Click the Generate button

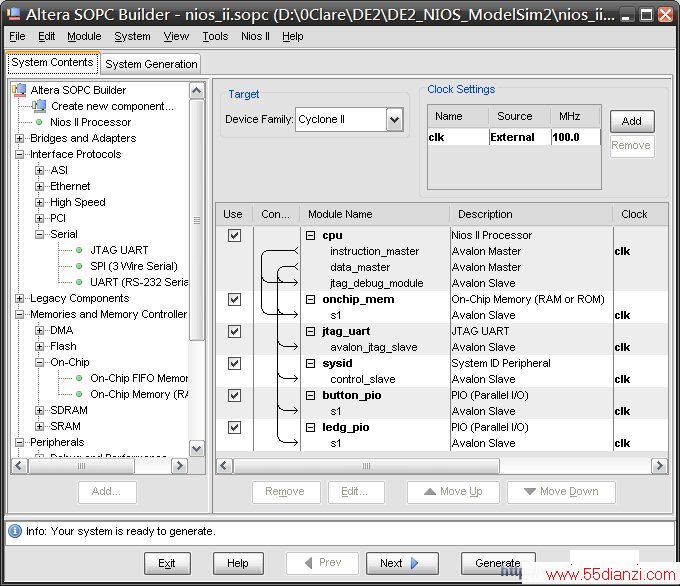tap(498, 563)
